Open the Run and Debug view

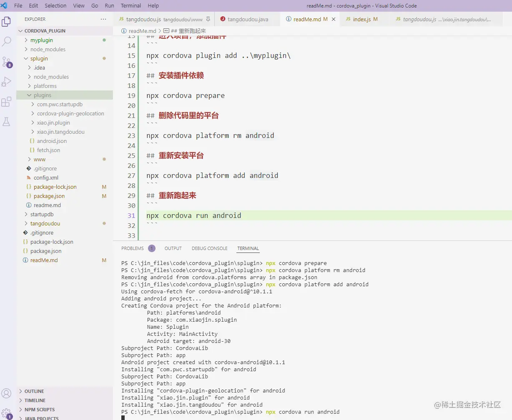pyautogui.click(x=7, y=82)
